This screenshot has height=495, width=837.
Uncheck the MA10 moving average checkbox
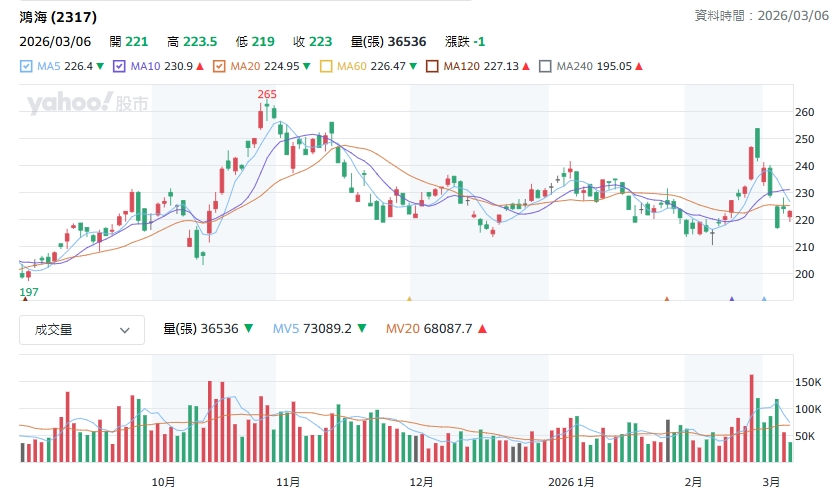click(119, 67)
